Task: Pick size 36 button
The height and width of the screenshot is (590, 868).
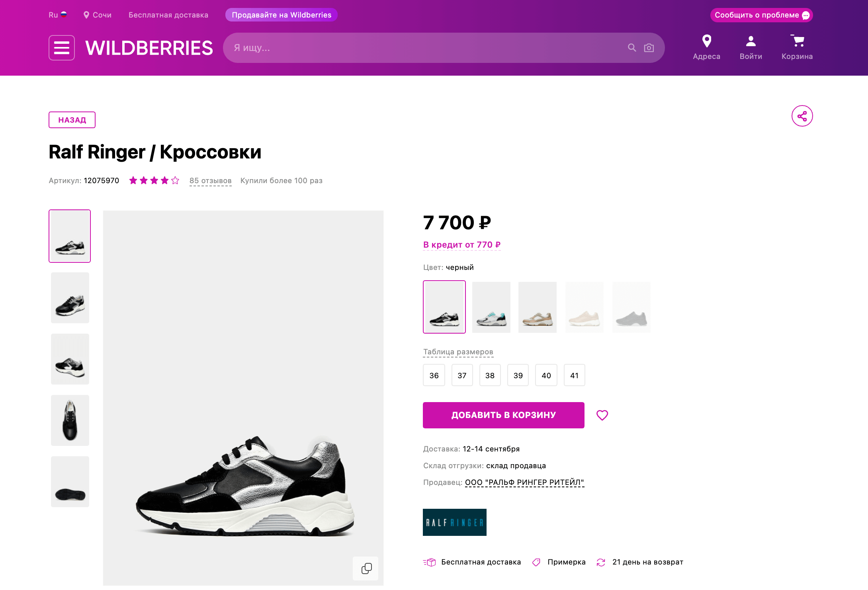Action: point(434,375)
